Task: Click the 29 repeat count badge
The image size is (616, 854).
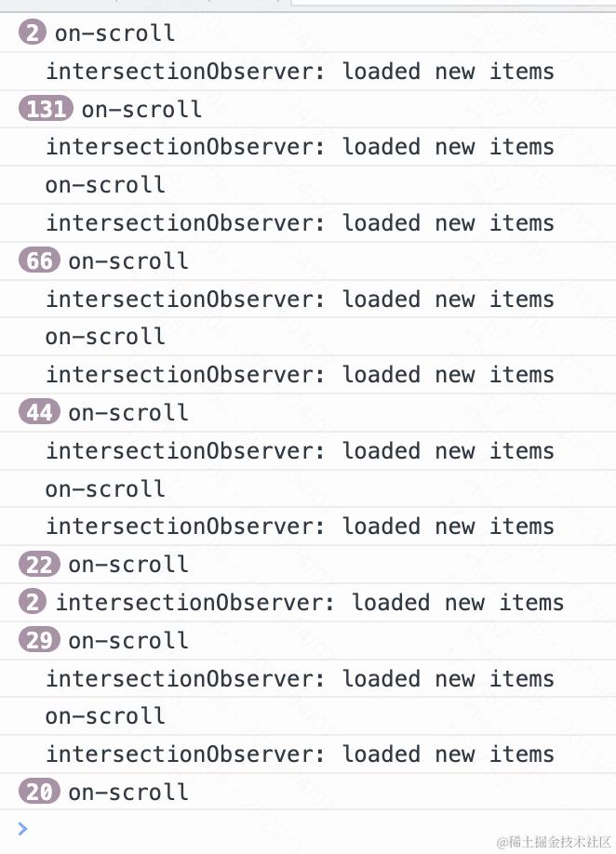Action: pos(39,640)
